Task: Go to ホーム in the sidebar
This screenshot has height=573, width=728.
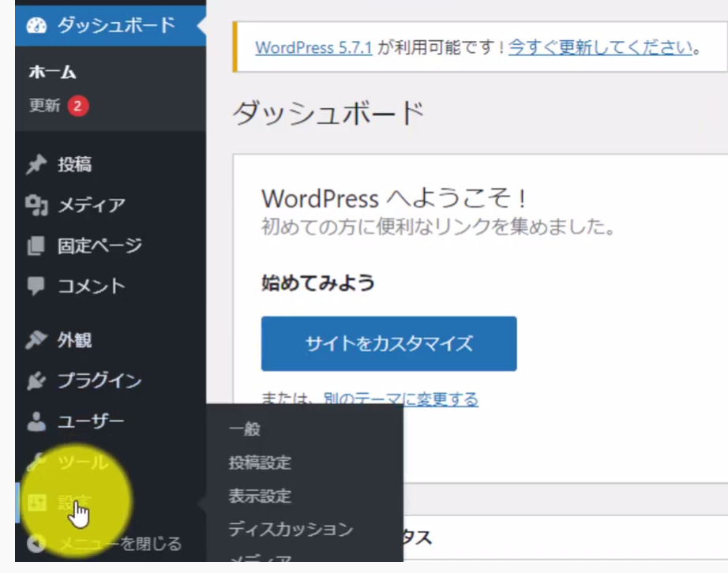Action: [x=52, y=72]
